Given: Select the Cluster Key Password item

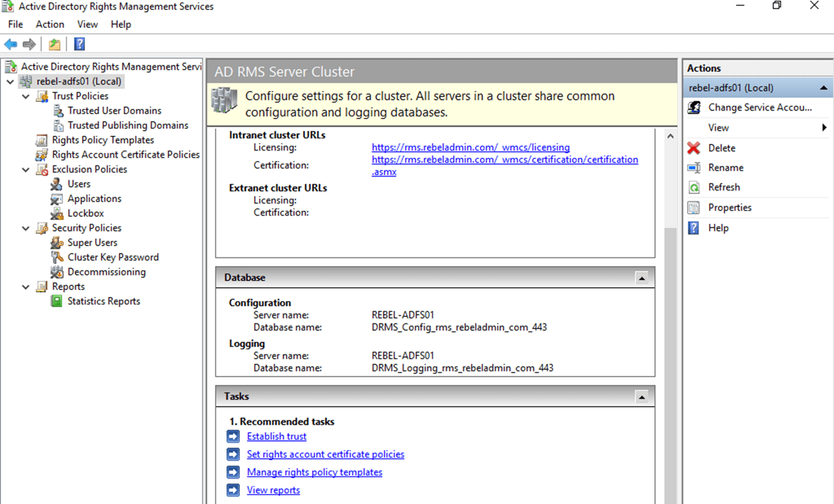Looking at the screenshot, I should (x=113, y=256).
